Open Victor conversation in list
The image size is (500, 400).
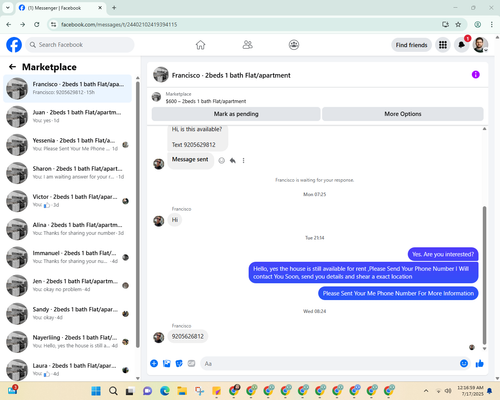68,201
